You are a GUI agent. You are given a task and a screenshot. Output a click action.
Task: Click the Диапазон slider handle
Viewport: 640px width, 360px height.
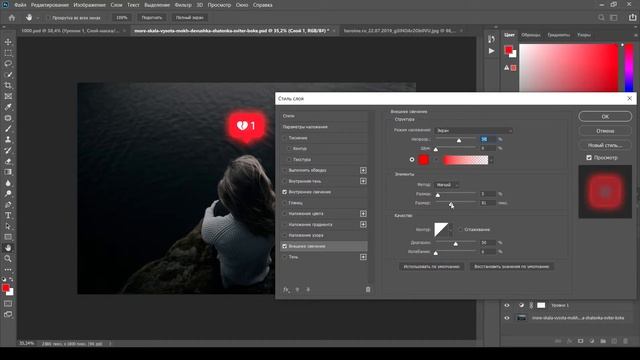pos(456,244)
